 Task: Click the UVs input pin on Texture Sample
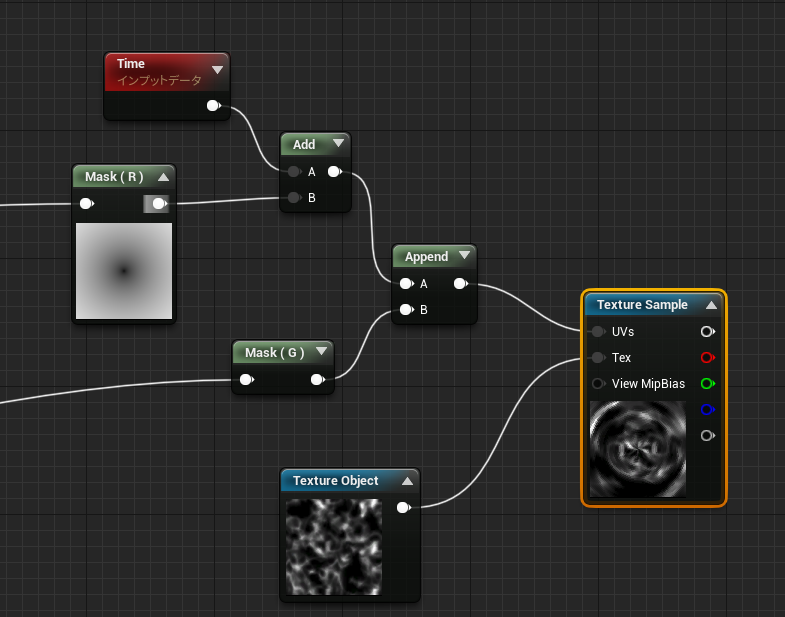(598, 332)
